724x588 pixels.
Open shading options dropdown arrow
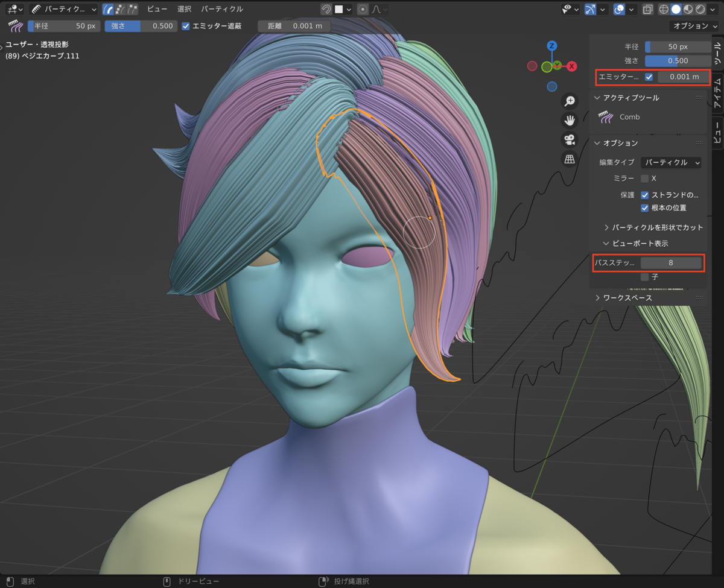pos(713,9)
